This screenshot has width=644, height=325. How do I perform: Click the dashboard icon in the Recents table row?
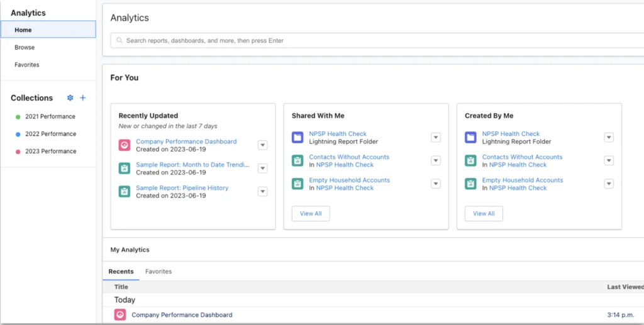(120, 315)
